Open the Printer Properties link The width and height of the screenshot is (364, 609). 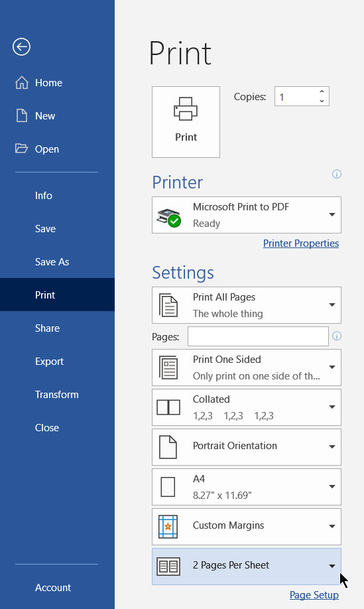(301, 243)
